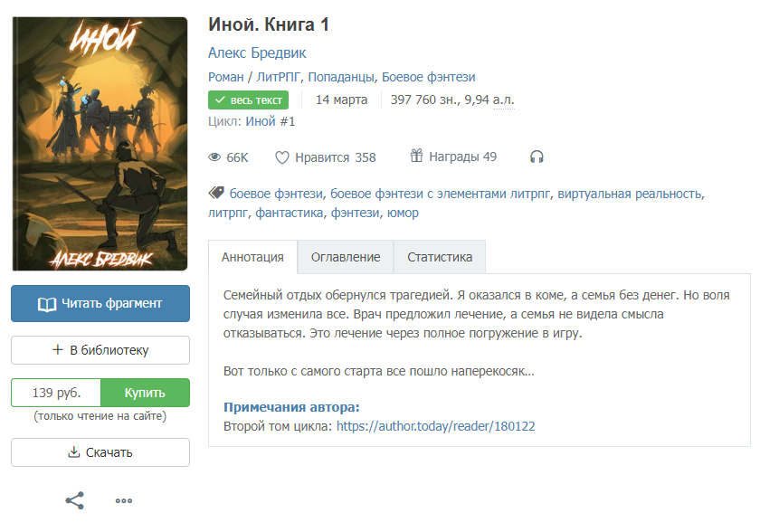Click the book icon in Читать фрагмент
The image size is (760, 532).
tap(47, 304)
